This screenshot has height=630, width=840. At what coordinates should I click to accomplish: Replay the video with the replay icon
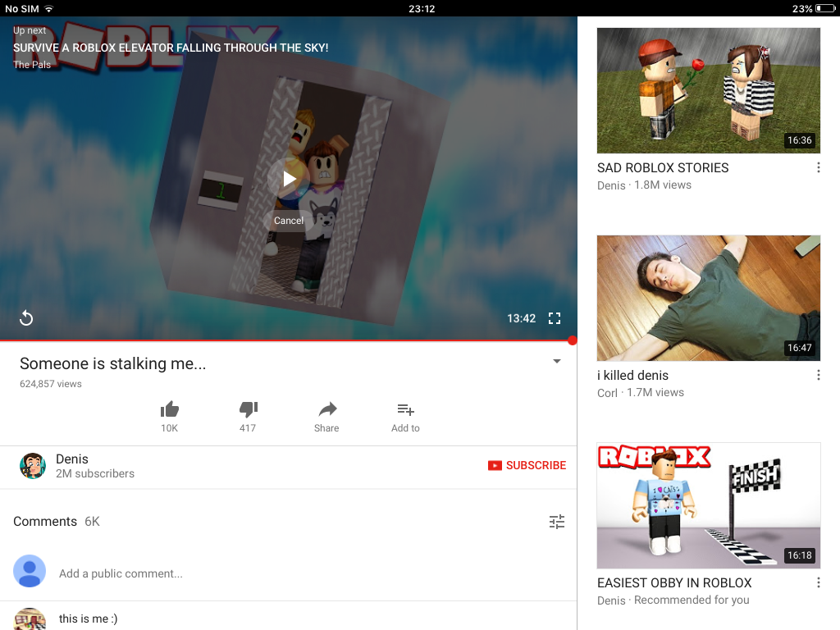coord(26,318)
